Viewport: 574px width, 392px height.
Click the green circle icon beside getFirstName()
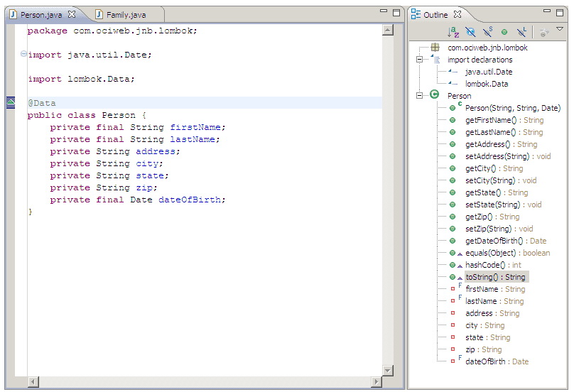pos(453,120)
